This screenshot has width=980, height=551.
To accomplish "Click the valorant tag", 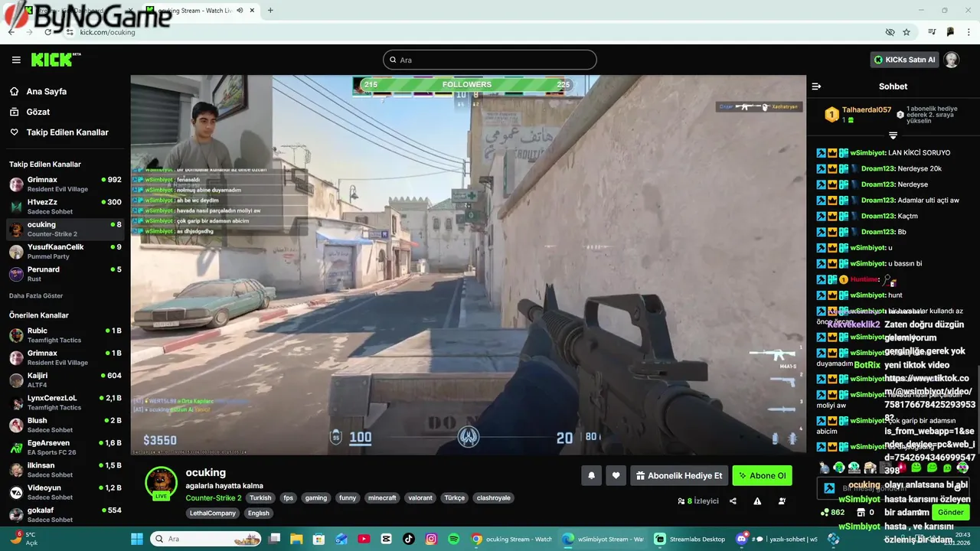I will 420,497.
